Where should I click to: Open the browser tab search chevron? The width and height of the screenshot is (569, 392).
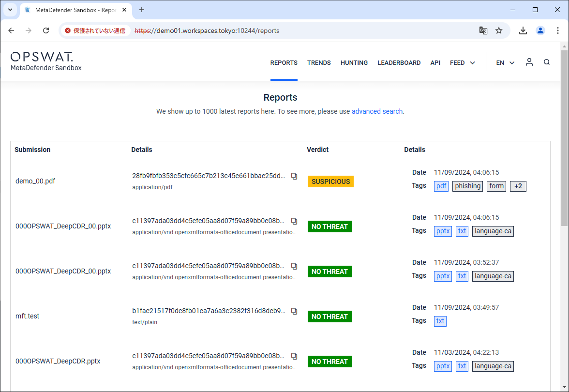point(10,10)
